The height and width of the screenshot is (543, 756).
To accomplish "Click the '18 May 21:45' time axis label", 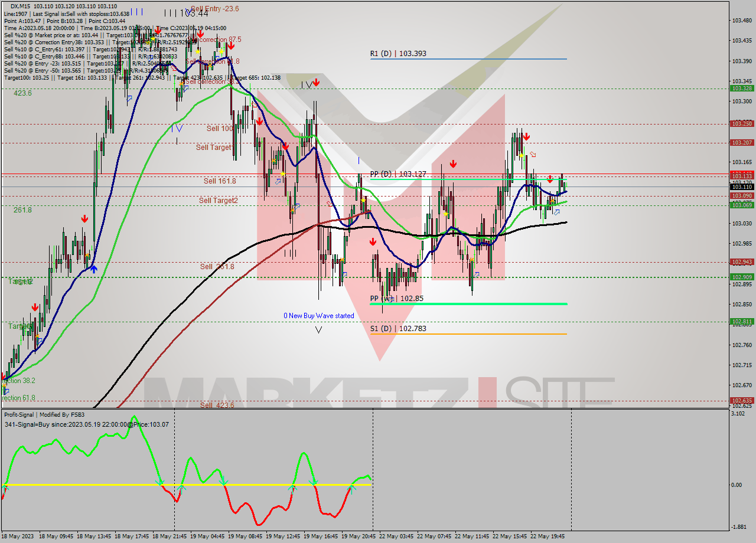I will coord(170,537).
